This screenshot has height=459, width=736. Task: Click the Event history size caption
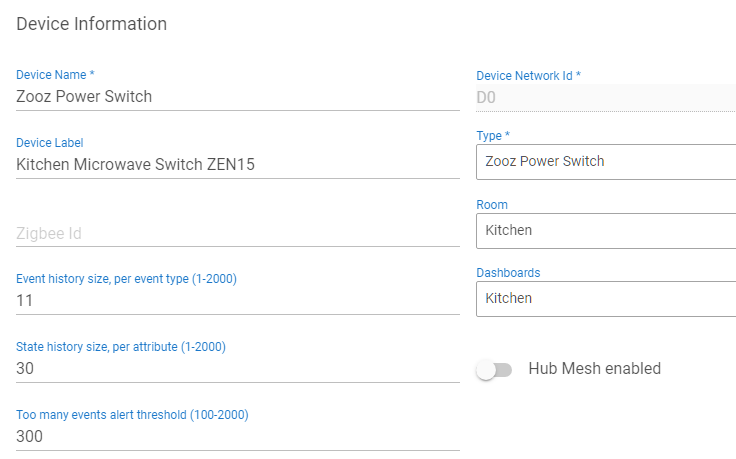click(126, 279)
